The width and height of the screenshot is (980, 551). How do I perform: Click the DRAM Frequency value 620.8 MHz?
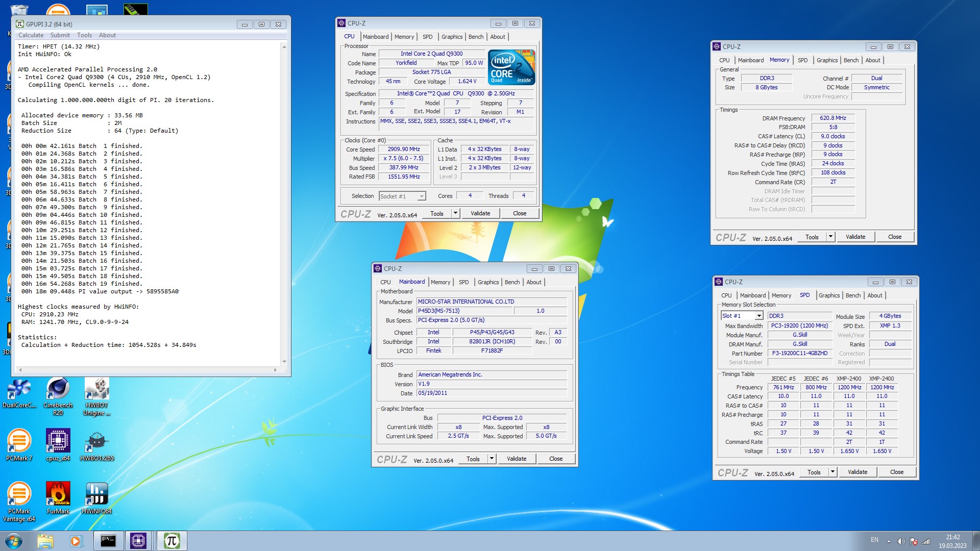[832, 118]
